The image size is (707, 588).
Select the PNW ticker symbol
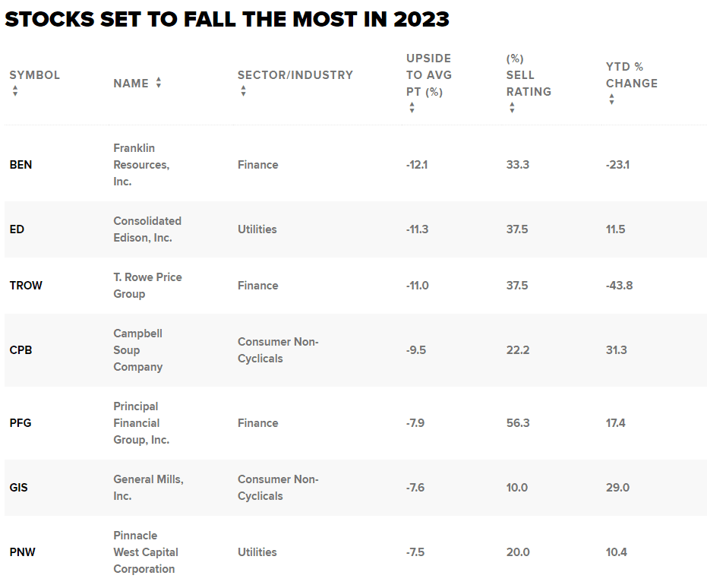[x=21, y=552]
